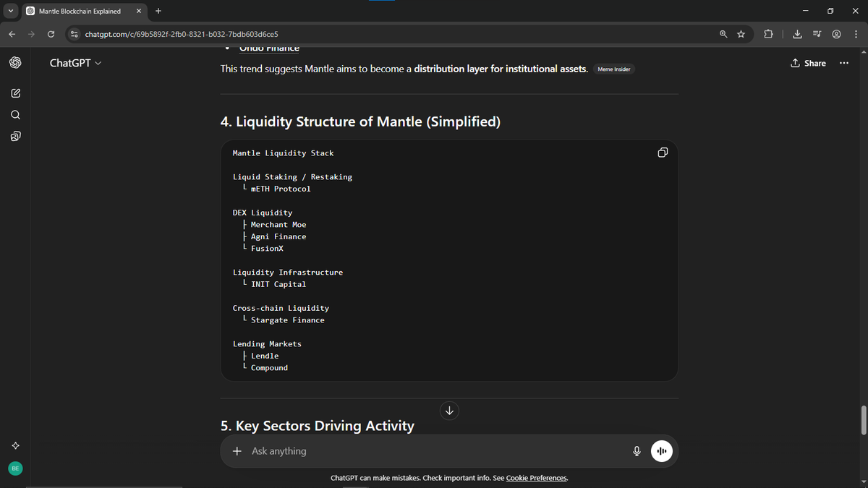Viewport: 868px width, 488px height.
Task: Click 'Mantle Liquidity Stack' code line
Action: click(x=283, y=153)
